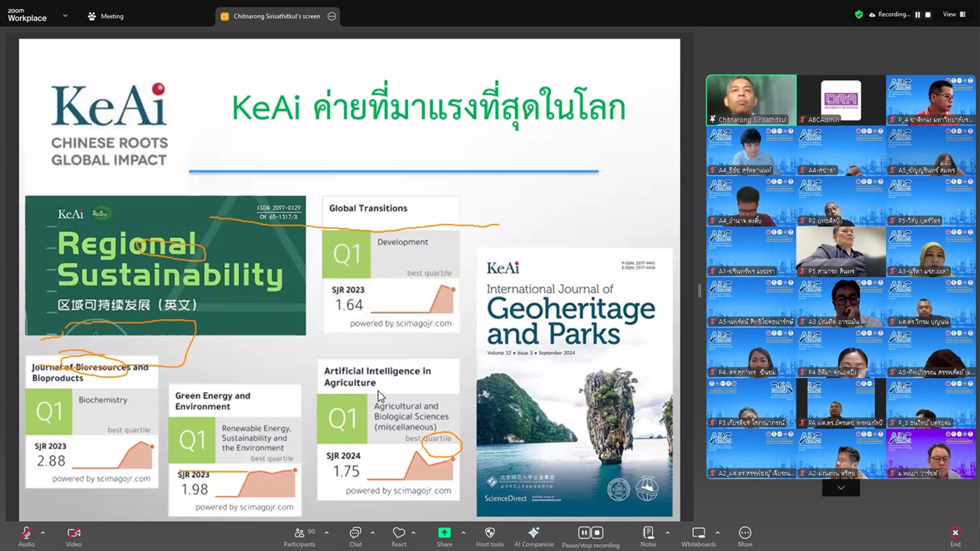The width and height of the screenshot is (980, 551).
Task: Expand the Participants options chevron
Action: (326, 533)
